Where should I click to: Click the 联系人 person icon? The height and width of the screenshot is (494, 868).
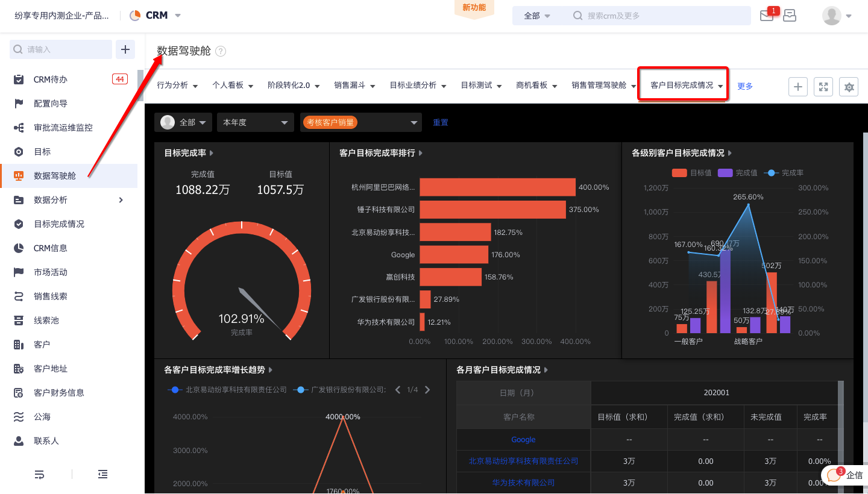point(19,441)
